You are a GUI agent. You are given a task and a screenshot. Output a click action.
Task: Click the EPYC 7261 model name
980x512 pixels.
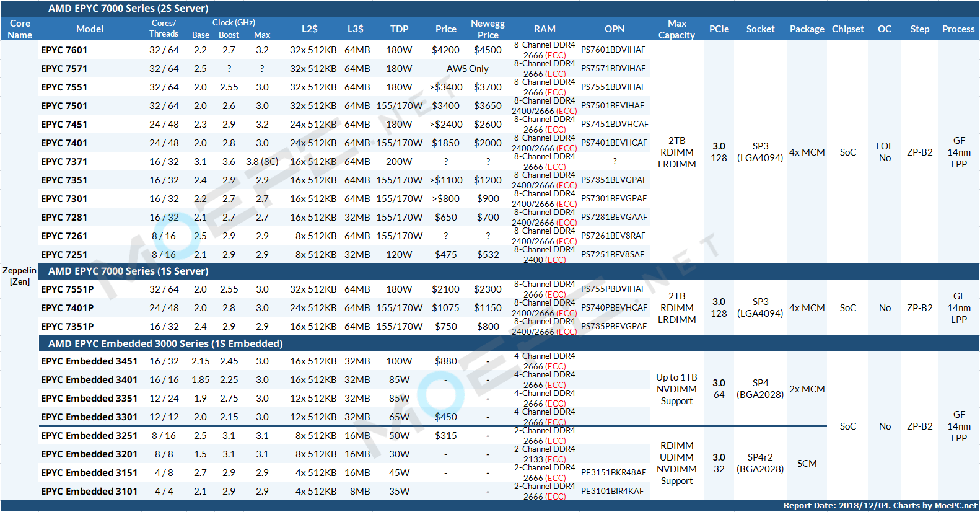[x=64, y=236]
